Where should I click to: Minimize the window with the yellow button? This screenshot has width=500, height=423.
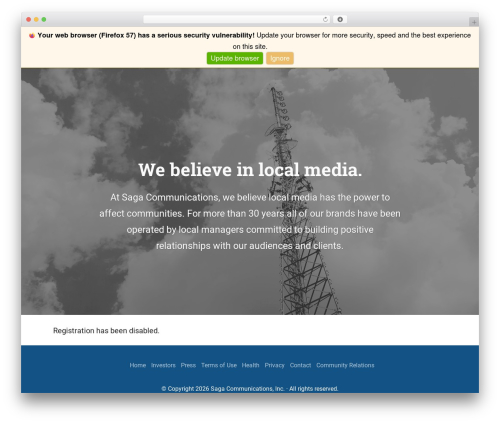point(36,20)
